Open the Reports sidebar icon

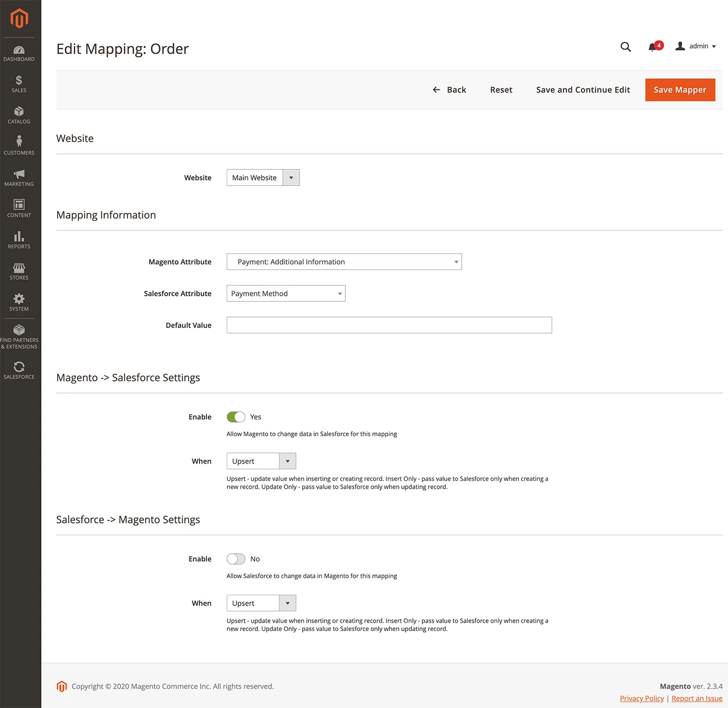pos(19,239)
